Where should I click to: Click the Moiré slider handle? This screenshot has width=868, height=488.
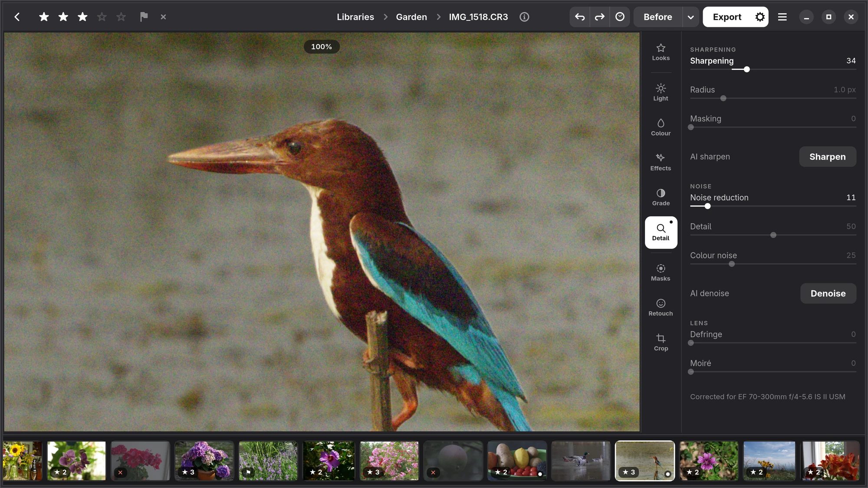coord(691,372)
